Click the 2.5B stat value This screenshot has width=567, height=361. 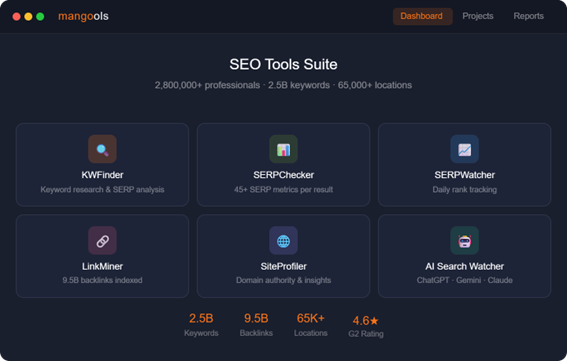pyautogui.click(x=201, y=319)
